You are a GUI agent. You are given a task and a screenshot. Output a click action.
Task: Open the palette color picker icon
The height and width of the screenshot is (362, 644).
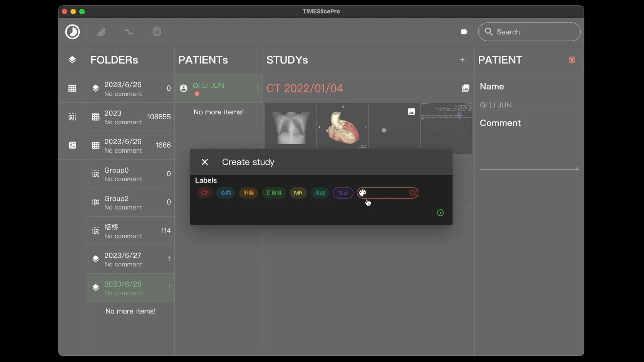[363, 193]
